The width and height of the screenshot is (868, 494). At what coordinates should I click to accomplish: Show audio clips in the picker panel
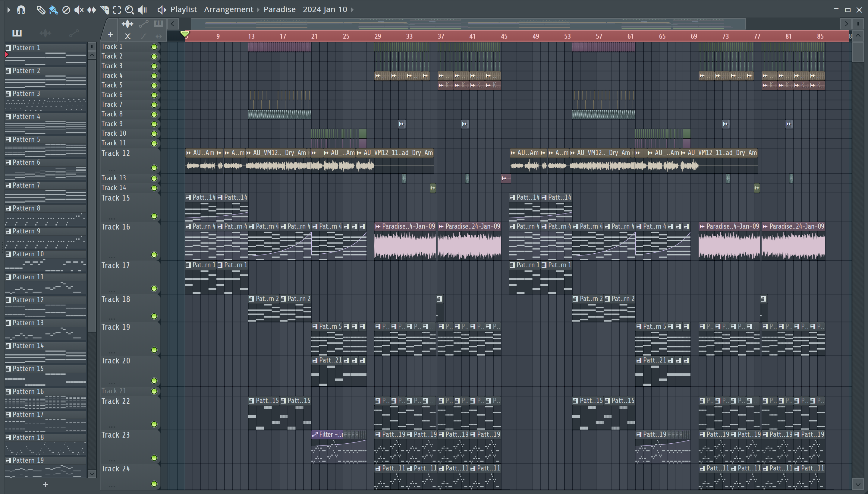click(x=46, y=33)
